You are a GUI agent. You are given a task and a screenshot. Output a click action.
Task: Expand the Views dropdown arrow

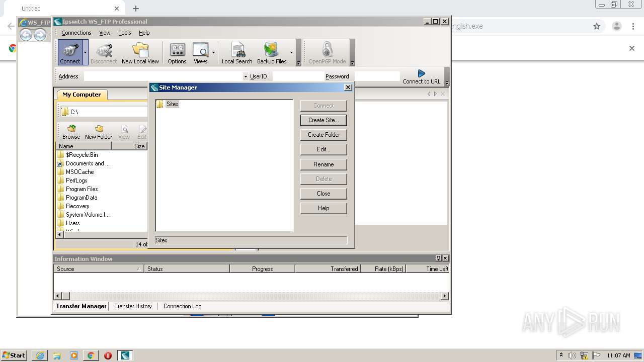[x=213, y=52]
